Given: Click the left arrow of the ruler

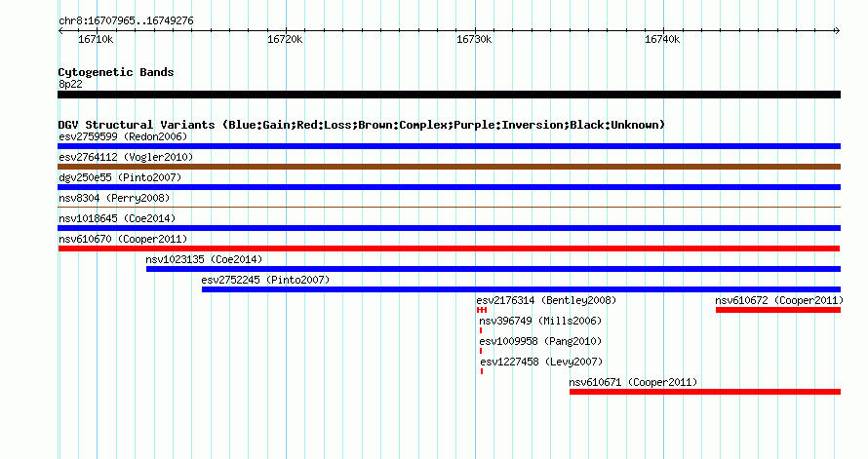Looking at the screenshot, I should click(x=60, y=31).
